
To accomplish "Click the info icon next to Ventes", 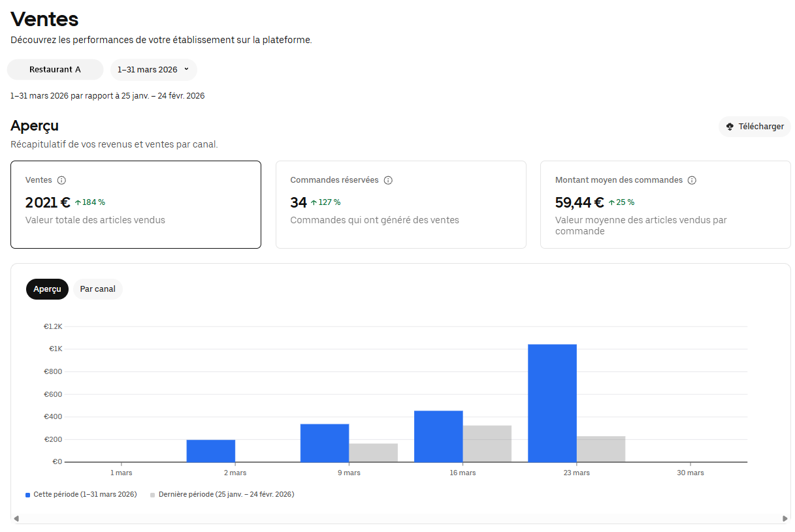I will (61, 180).
